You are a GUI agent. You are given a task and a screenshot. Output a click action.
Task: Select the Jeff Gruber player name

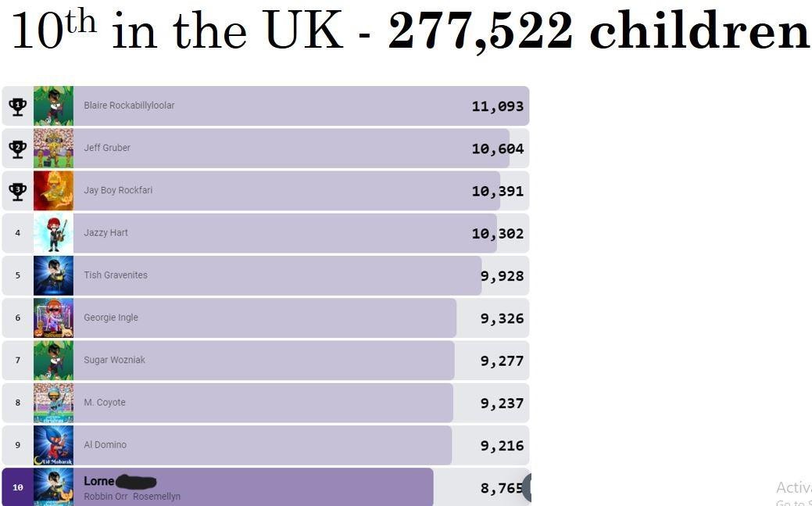tap(107, 148)
